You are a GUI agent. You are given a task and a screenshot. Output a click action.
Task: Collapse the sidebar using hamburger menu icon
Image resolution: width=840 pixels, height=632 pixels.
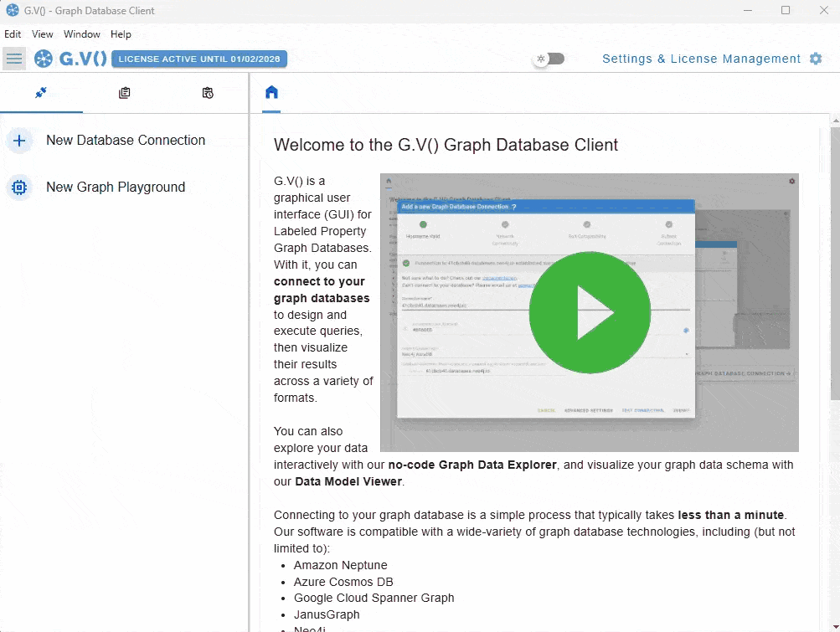click(x=14, y=59)
